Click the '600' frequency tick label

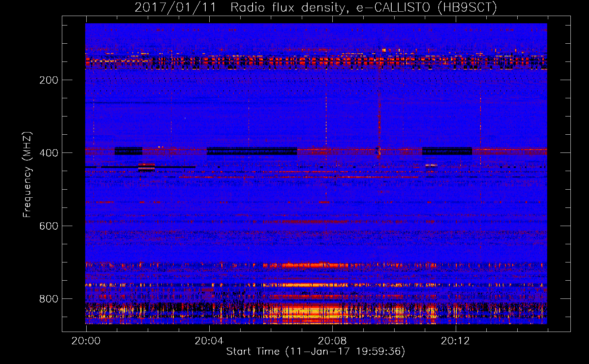(x=49, y=226)
